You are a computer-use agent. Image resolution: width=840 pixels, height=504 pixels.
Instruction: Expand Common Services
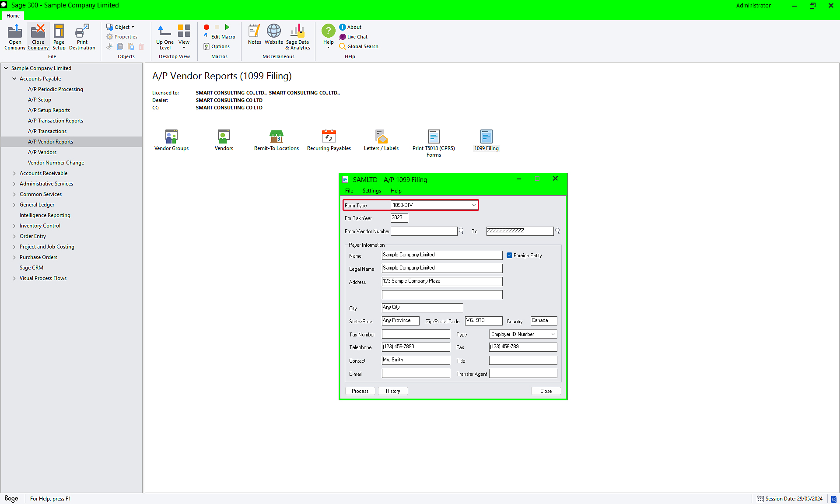[14, 194]
